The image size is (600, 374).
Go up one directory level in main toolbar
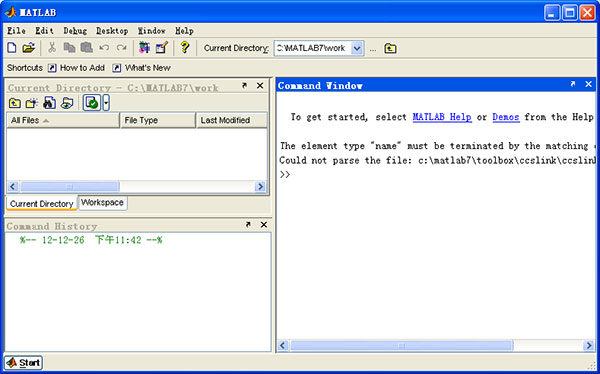coord(390,48)
